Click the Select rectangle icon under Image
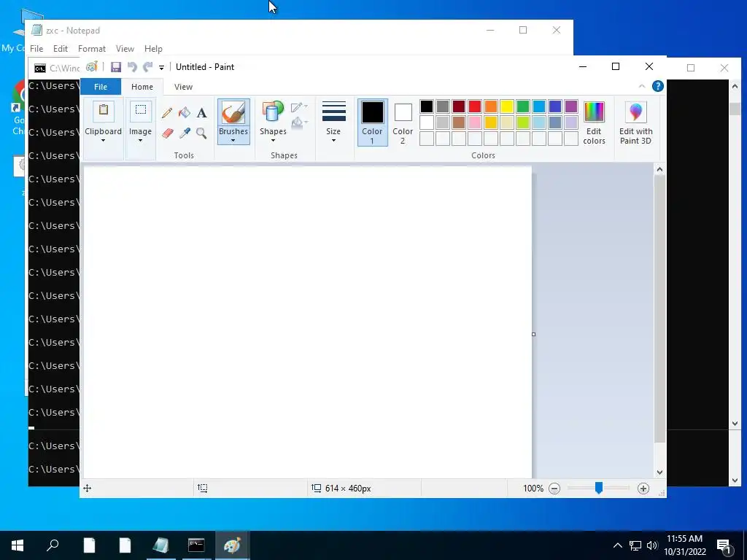This screenshot has width=747, height=560. click(141, 111)
